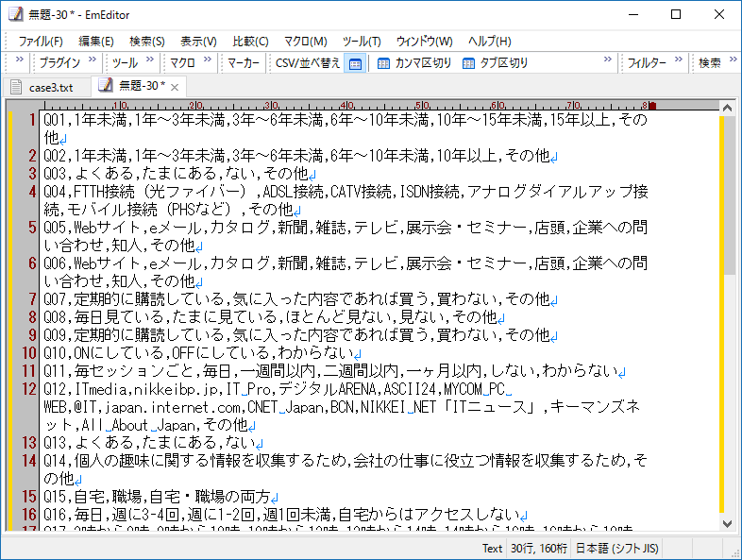The height and width of the screenshot is (560, 742).
Task: Place cursor on the Q03 line
Action: (x=179, y=174)
